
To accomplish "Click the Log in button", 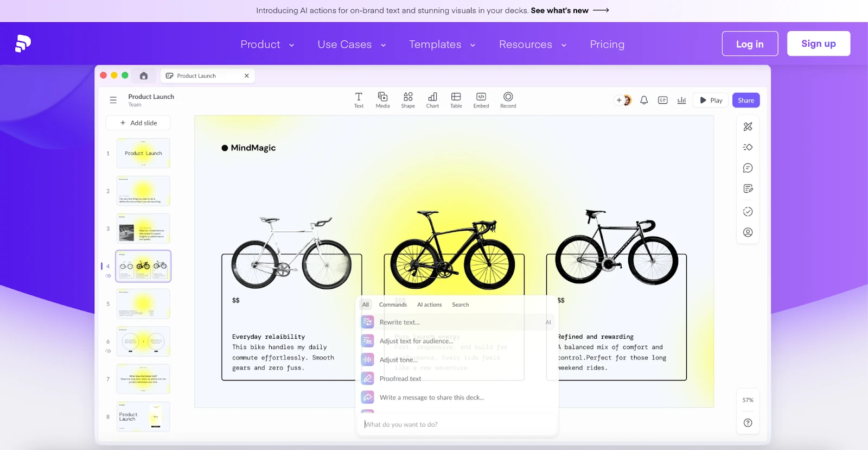I will coord(750,43).
